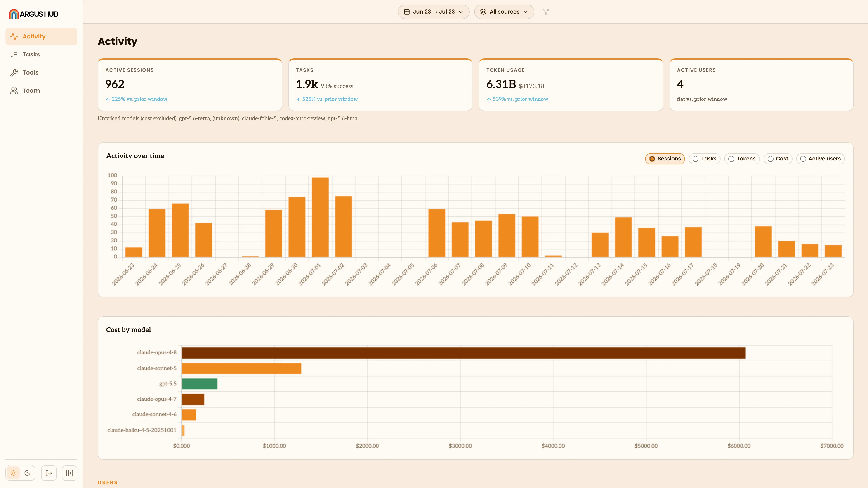Click the '$6000.00' axis label
868x488 pixels.
(x=739, y=446)
